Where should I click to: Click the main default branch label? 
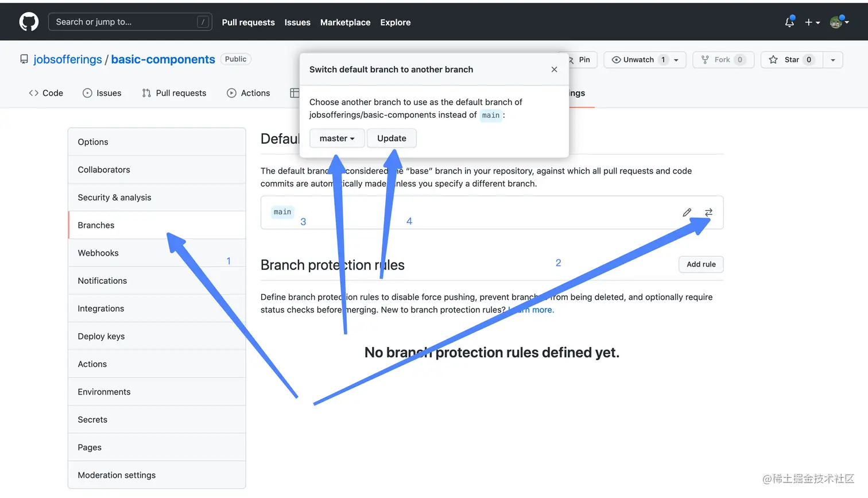(x=282, y=212)
